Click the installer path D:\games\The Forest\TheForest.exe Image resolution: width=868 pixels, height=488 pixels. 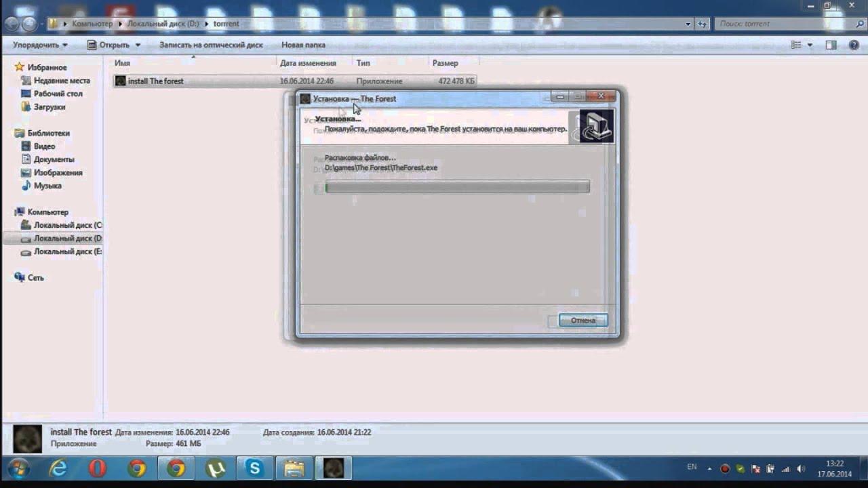point(381,167)
